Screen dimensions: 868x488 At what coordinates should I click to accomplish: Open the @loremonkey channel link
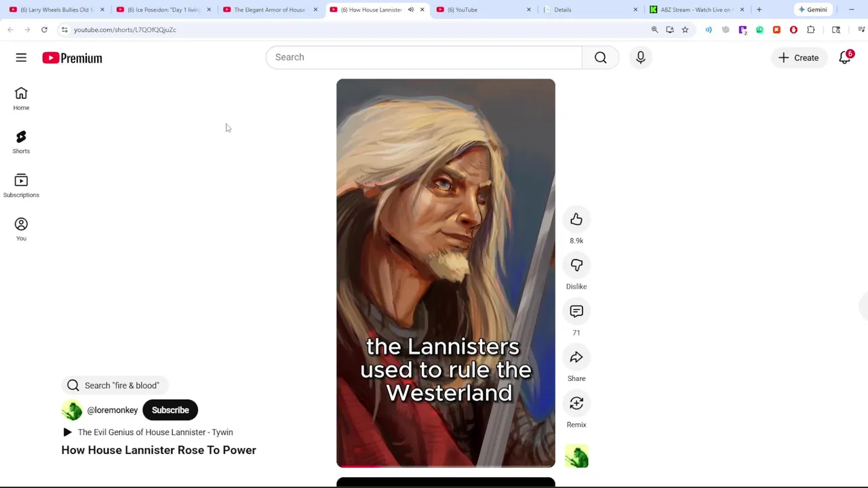[112, 410]
